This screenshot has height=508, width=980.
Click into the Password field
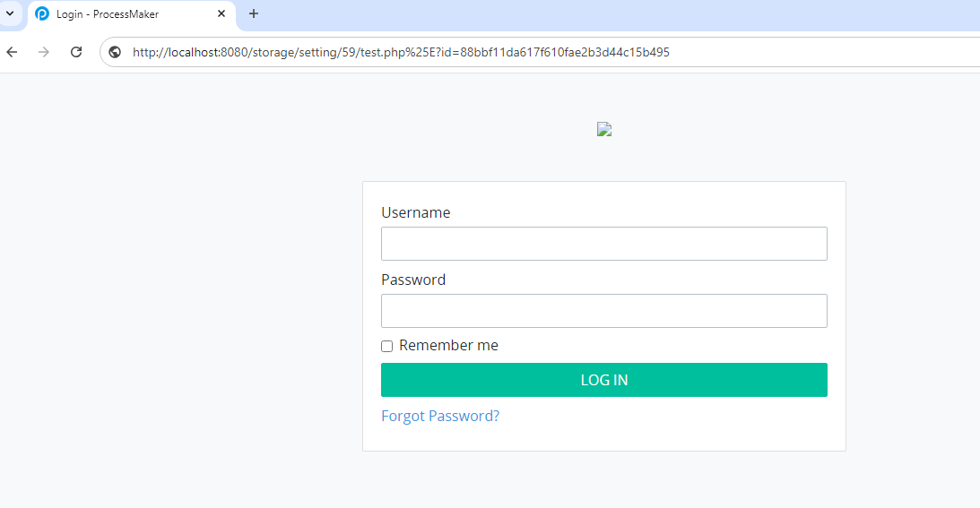click(x=603, y=311)
